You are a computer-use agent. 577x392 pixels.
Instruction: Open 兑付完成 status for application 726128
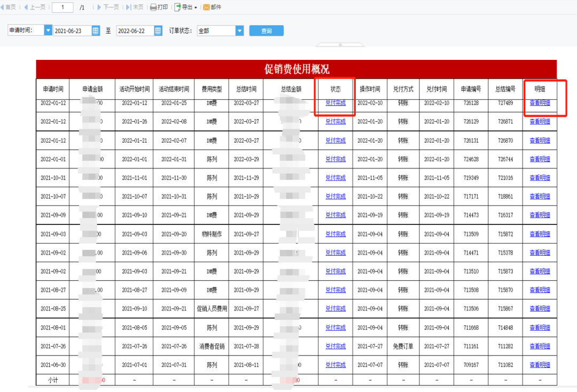pos(336,103)
